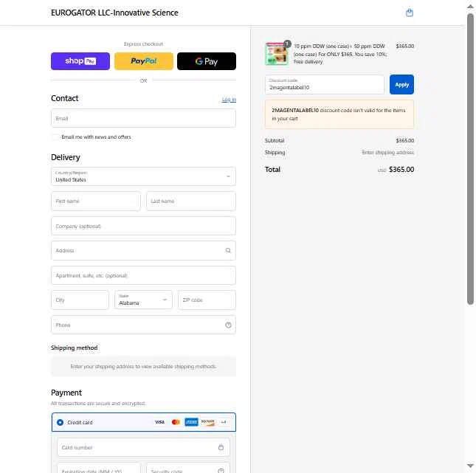
Task: Focus the City field
Action: [80, 300]
